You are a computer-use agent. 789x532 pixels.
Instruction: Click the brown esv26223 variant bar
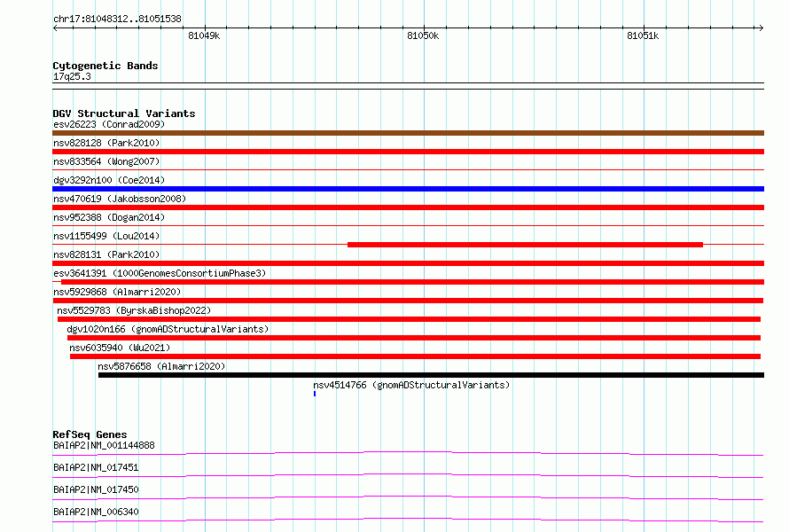(408, 133)
